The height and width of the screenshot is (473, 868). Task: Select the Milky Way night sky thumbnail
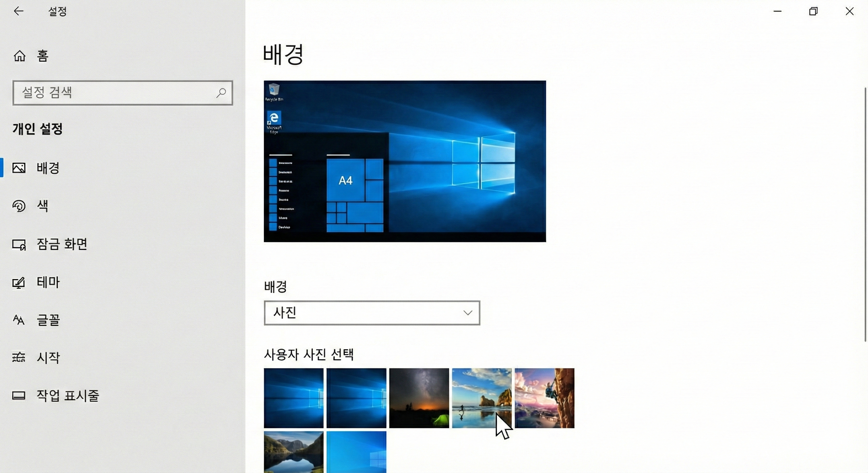click(x=419, y=398)
